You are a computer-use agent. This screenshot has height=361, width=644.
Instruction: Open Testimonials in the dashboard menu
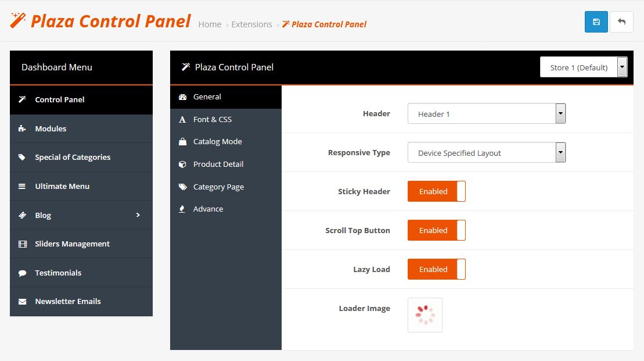click(x=81, y=273)
